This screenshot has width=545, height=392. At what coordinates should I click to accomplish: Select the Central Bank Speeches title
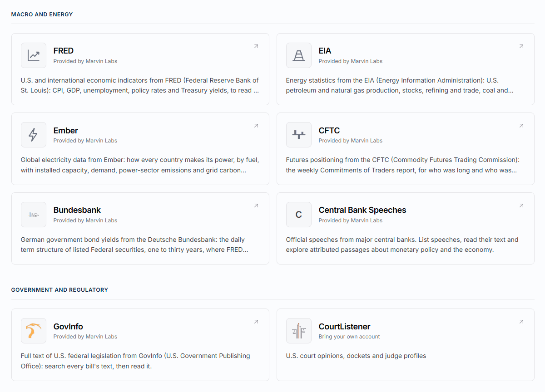(362, 210)
